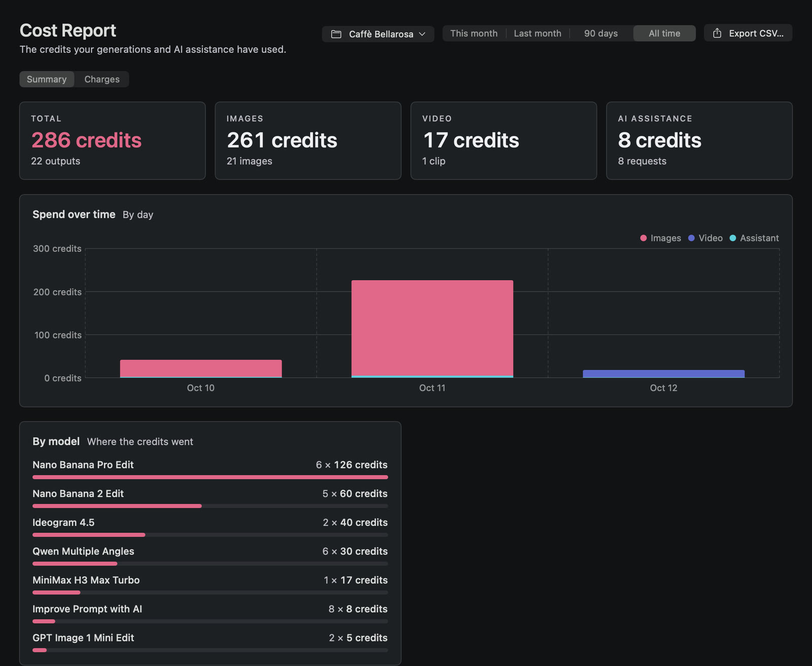Image resolution: width=812 pixels, height=666 pixels.
Task: Click the 6 × 126 credits value
Action: coord(352,464)
